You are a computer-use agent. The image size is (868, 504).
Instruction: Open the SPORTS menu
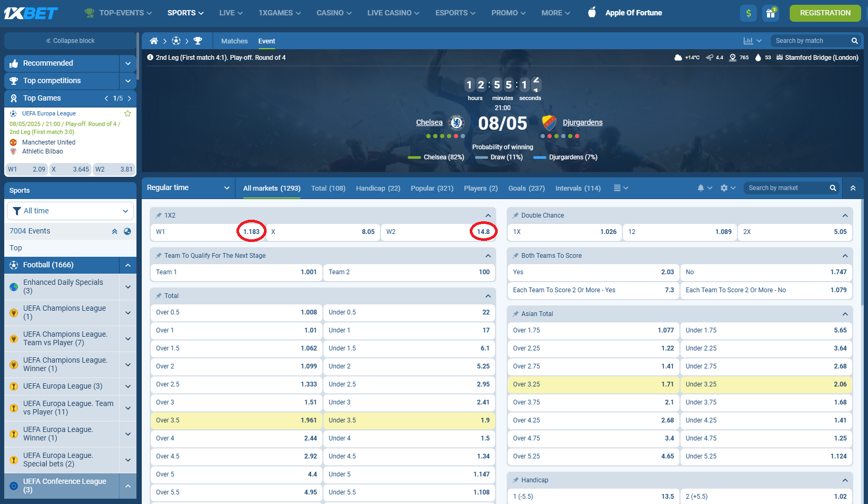(185, 13)
